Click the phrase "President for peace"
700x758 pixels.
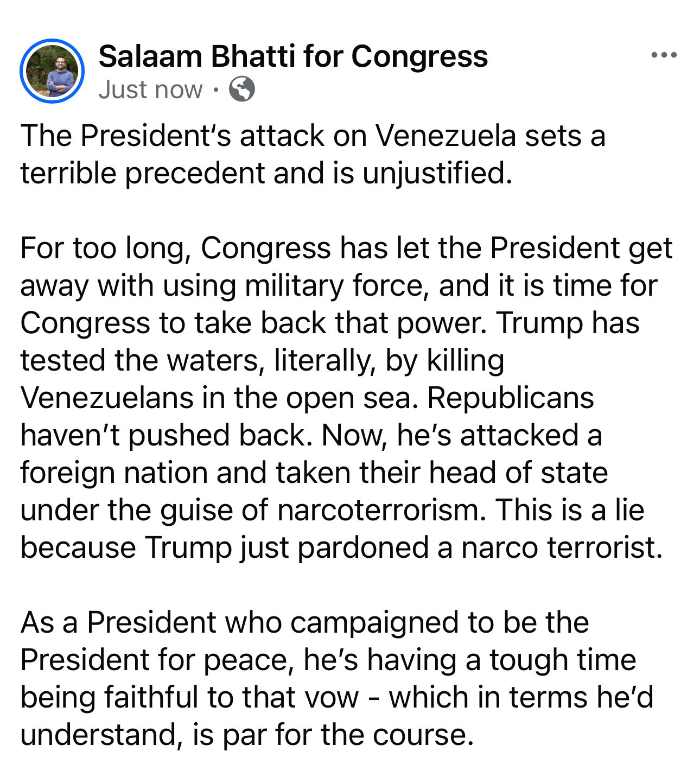tap(157, 660)
